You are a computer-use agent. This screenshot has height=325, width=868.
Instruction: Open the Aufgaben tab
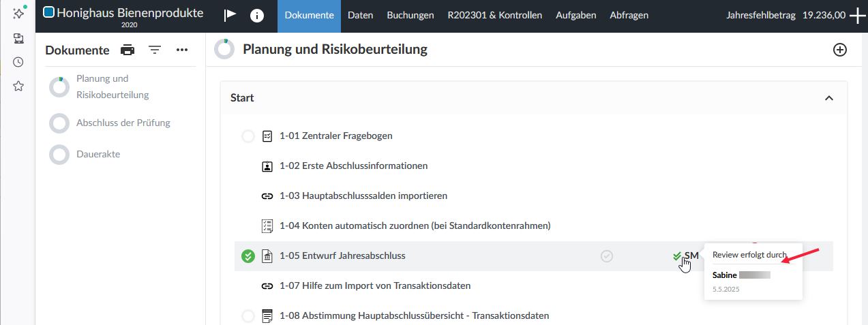pos(576,16)
